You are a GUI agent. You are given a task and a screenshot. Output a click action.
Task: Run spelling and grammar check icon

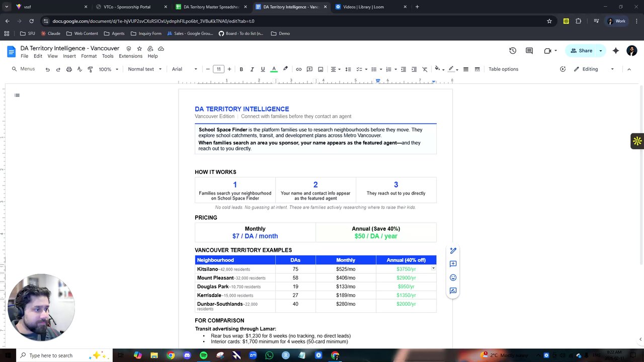pos(79,69)
